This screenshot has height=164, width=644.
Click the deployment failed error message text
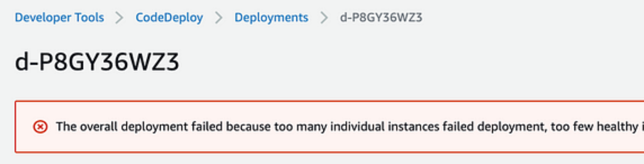(x=350, y=127)
